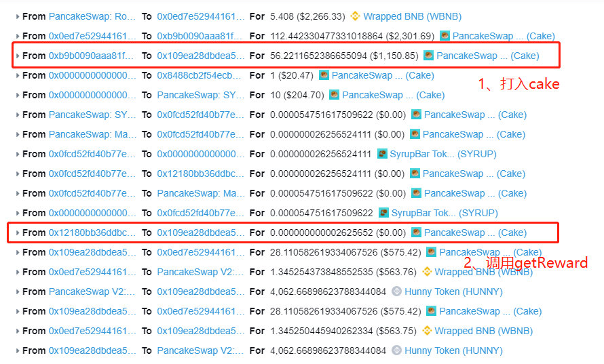Click the Cake icon in the 1 ($20.47) row
Screen dimensions: 604x364
pos(324,75)
